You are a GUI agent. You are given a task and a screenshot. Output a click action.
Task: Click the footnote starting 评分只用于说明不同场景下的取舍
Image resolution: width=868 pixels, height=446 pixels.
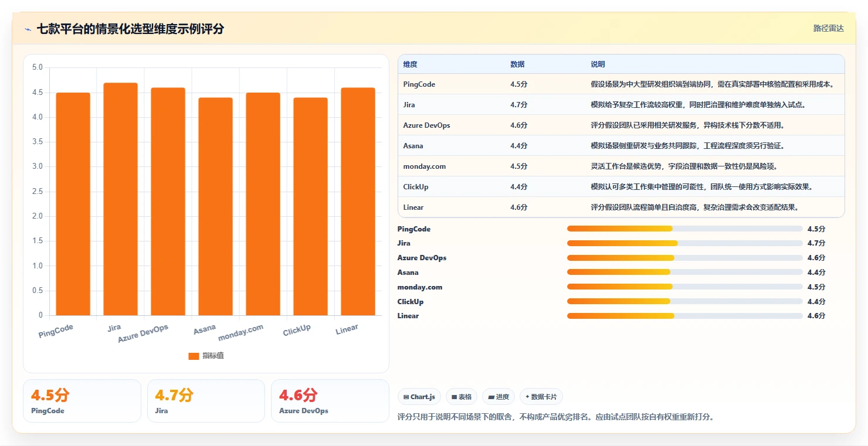click(x=555, y=417)
